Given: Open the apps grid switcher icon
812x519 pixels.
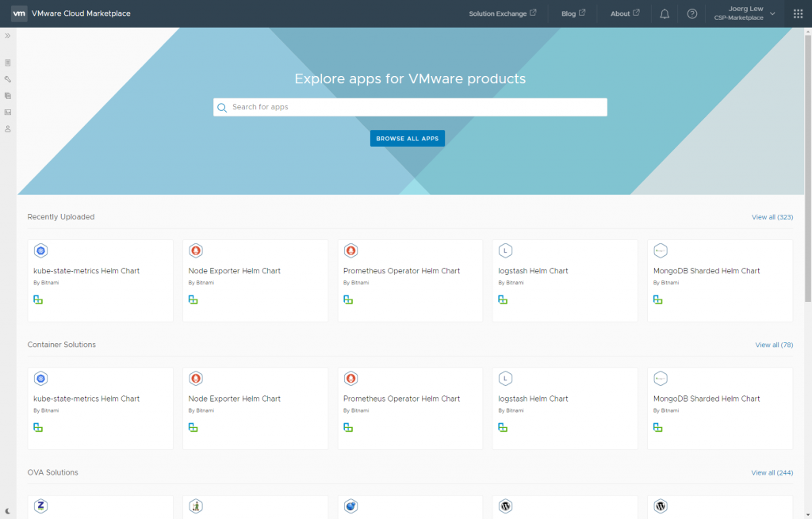Looking at the screenshot, I should (x=798, y=13).
